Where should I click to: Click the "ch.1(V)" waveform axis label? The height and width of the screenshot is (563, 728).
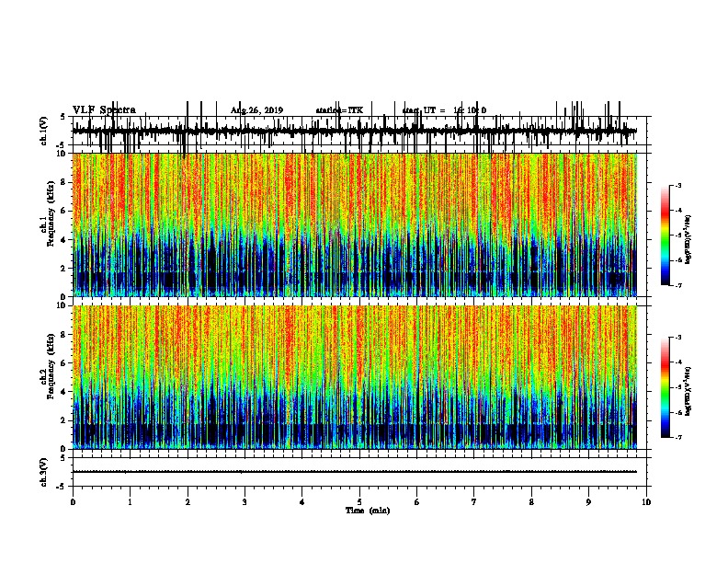[x=44, y=131]
